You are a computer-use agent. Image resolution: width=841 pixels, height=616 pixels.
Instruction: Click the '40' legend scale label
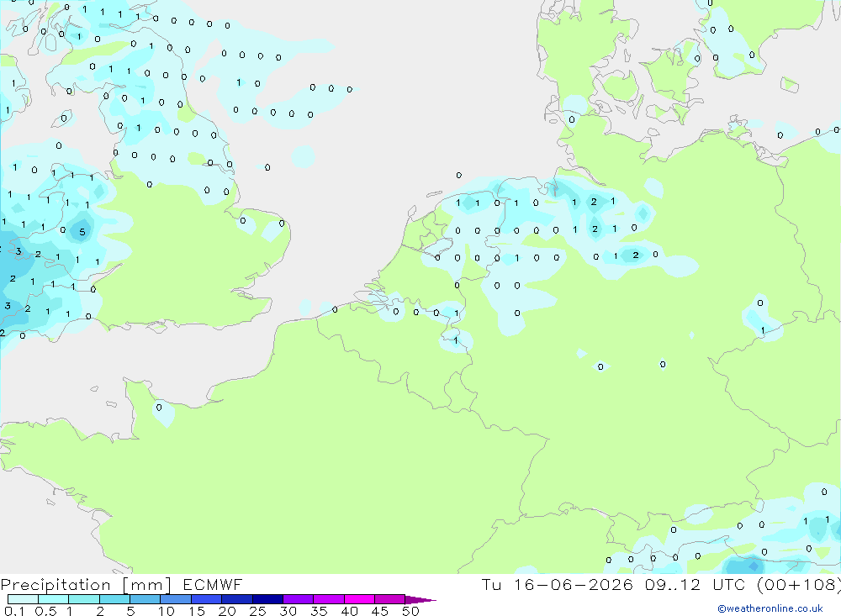pos(349,611)
